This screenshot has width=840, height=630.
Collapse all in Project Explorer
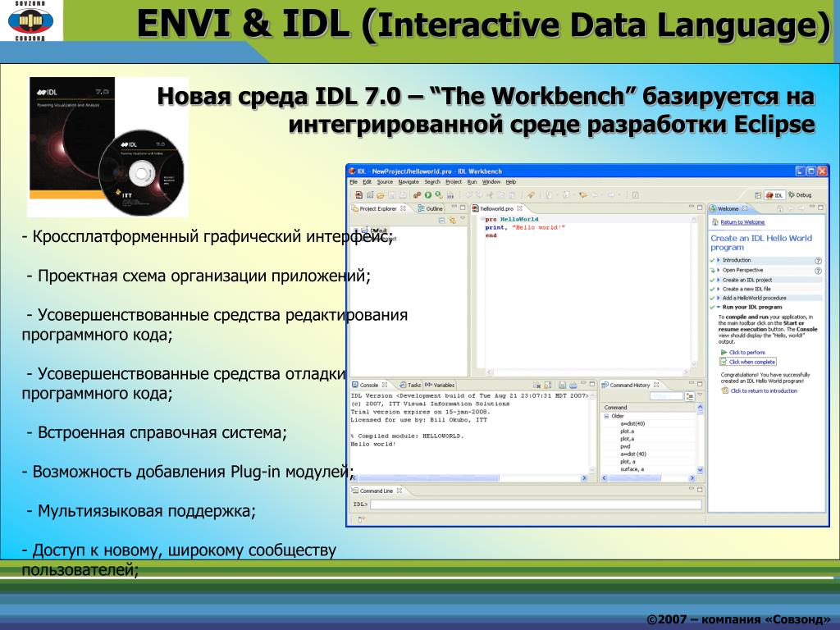(442, 220)
